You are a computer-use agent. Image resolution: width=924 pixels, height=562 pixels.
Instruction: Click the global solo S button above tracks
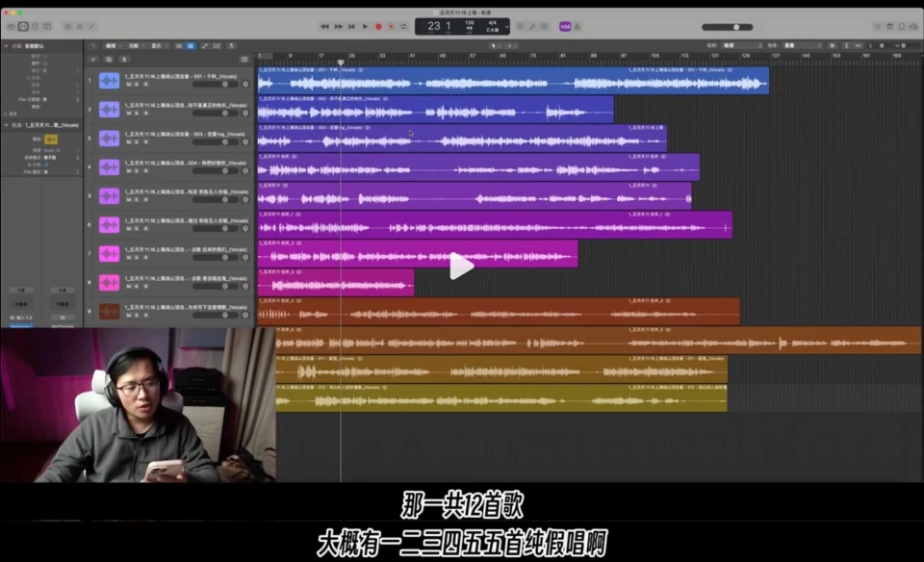pos(122,59)
